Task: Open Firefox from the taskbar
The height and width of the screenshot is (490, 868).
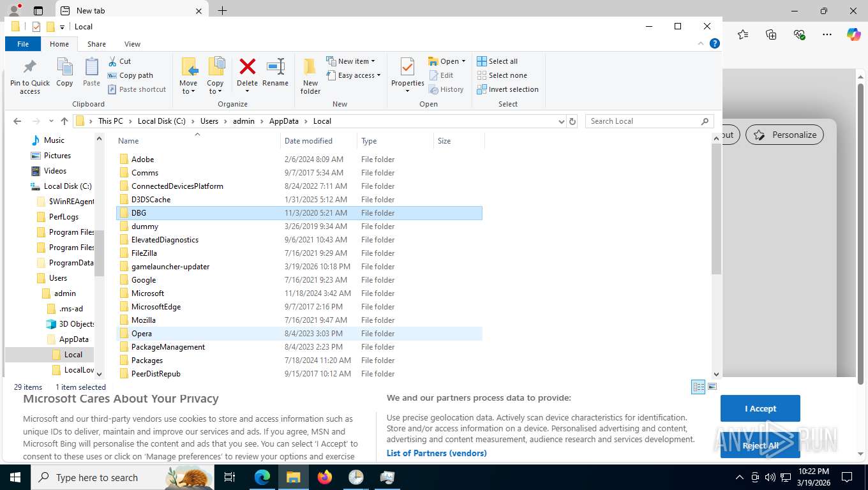Action: coord(325,477)
